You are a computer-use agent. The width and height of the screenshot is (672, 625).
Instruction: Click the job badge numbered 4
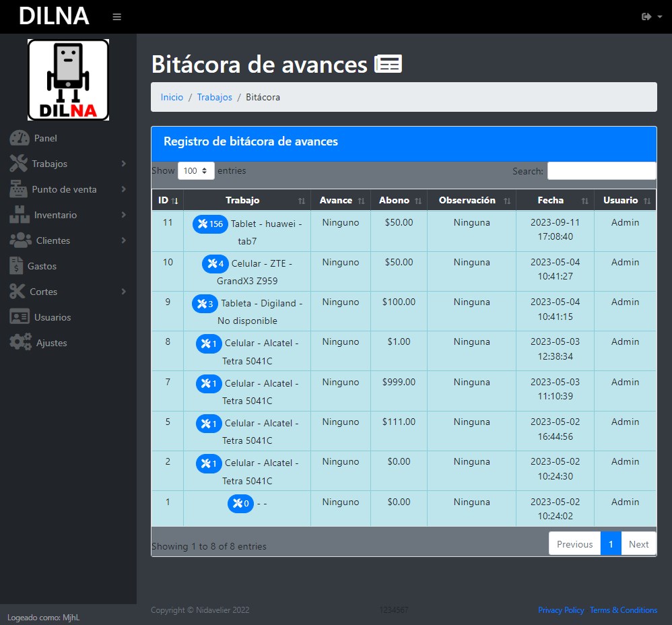pos(215,264)
